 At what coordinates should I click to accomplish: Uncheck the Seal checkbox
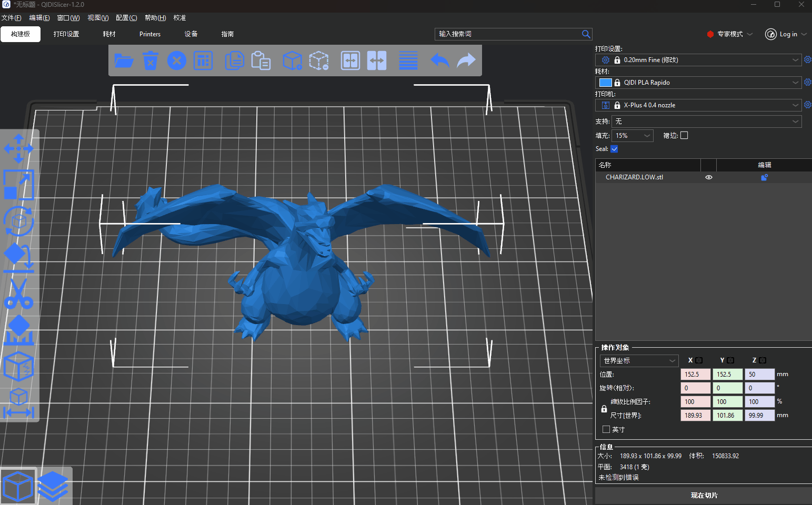click(x=614, y=149)
